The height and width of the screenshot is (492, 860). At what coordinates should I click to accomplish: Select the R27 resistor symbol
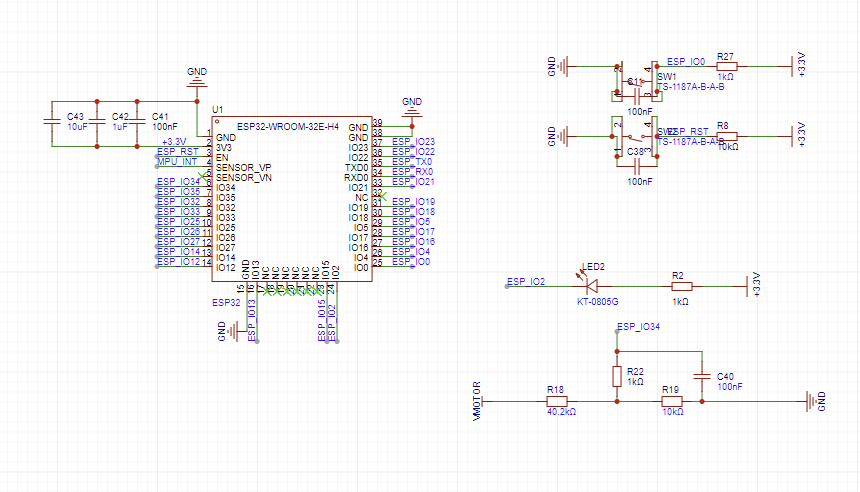727,67
